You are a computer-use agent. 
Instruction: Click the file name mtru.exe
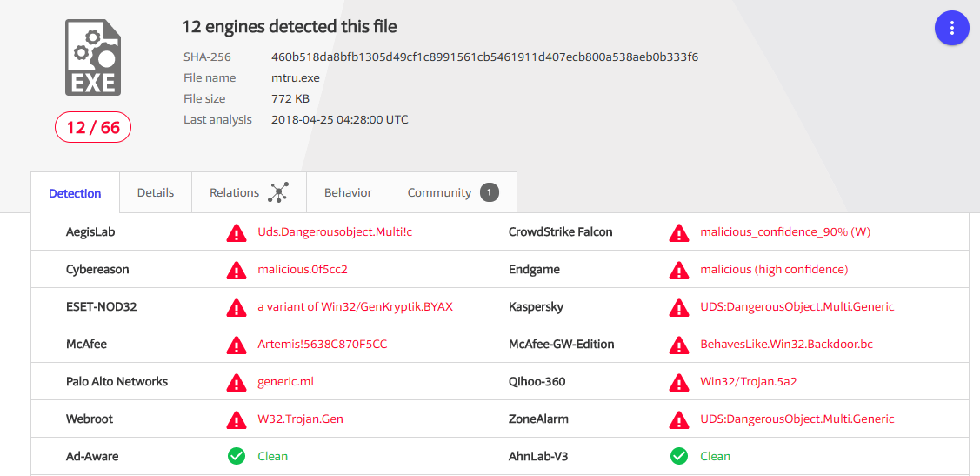295,78
